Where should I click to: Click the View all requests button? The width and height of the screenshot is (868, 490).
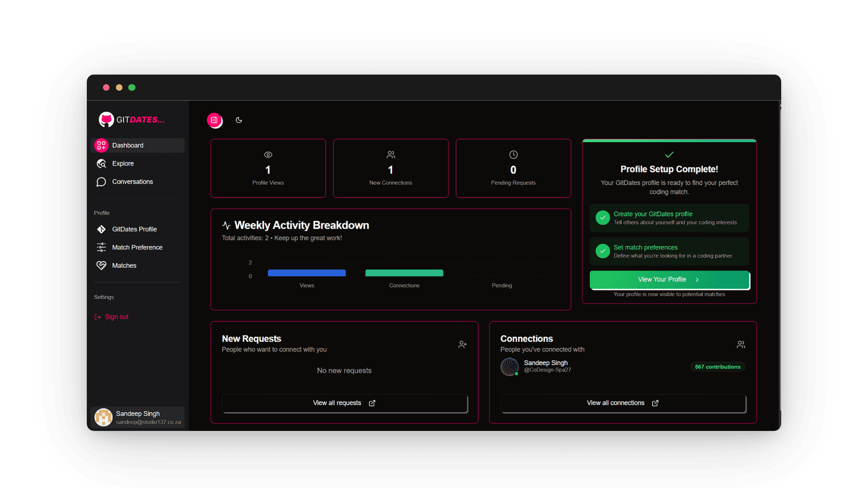click(x=344, y=403)
